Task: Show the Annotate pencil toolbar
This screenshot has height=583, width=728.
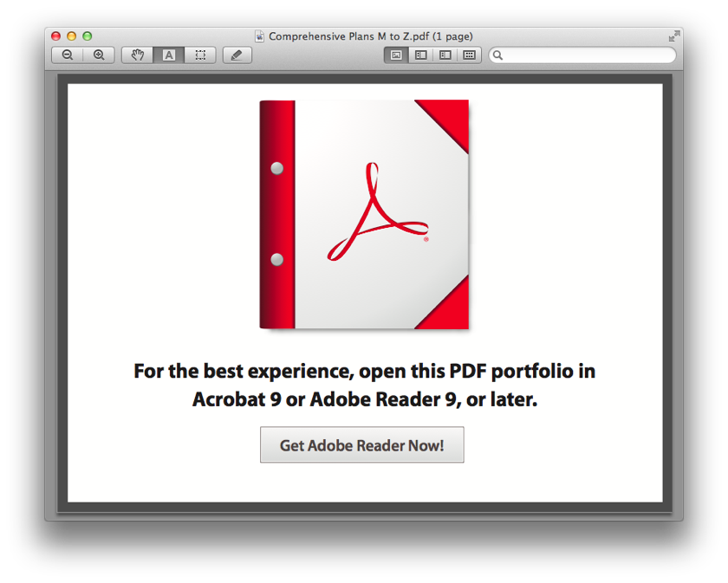Action: 237,55
